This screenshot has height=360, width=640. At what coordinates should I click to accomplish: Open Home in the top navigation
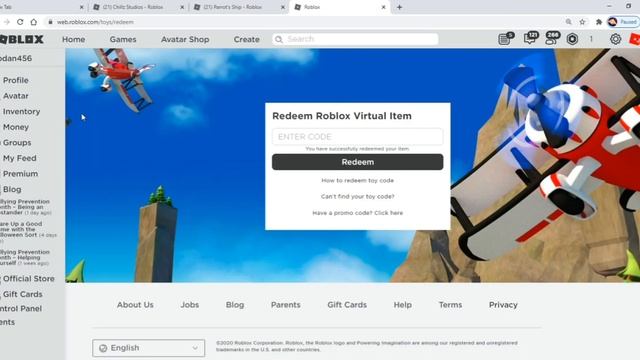(x=73, y=40)
